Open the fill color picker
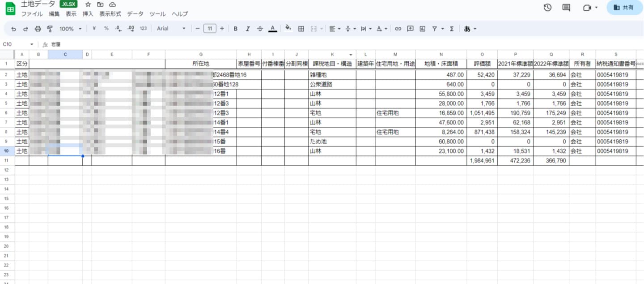 click(x=288, y=28)
